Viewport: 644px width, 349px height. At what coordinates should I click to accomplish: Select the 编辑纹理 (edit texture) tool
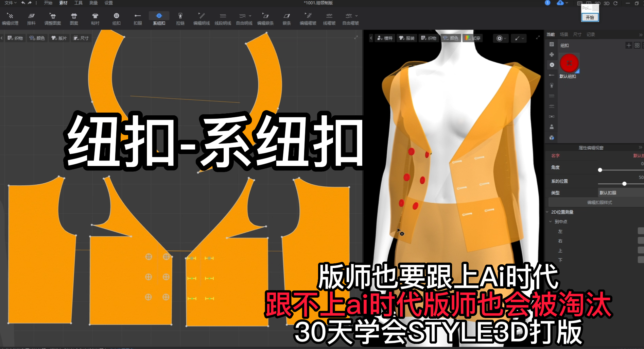(x=10, y=19)
